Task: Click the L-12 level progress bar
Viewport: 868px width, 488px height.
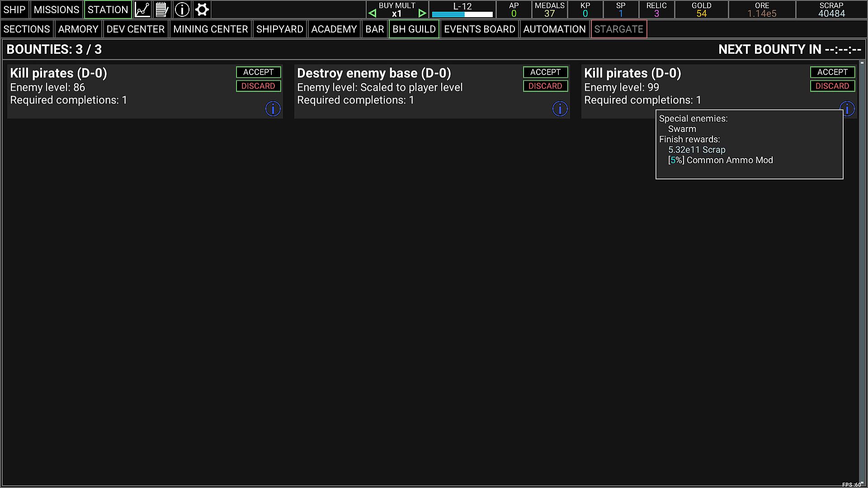Action: tap(462, 14)
